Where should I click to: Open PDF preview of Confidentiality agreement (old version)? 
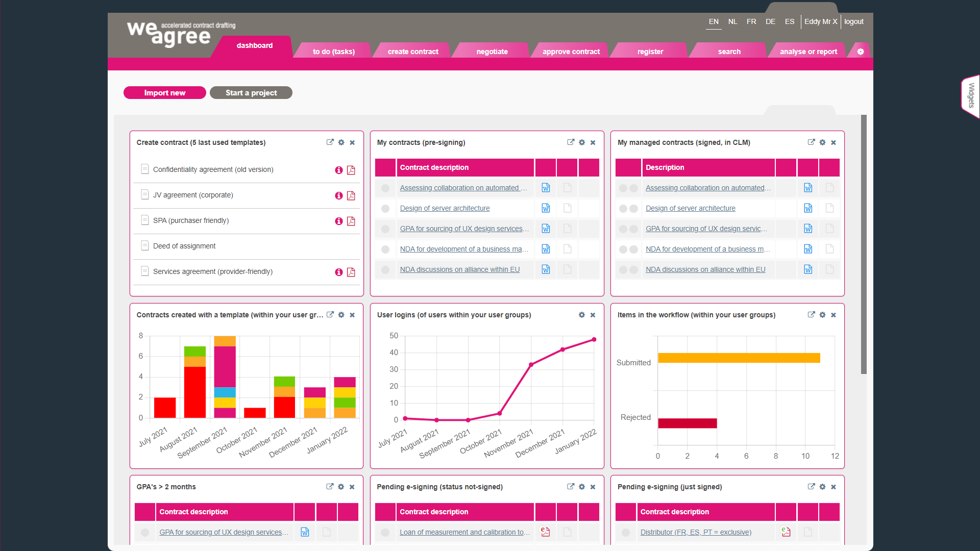click(x=351, y=170)
